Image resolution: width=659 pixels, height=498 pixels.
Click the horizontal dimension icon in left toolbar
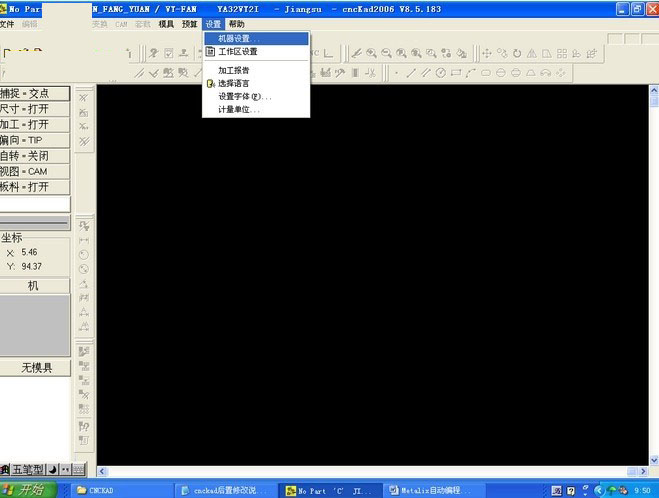pyautogui.click(x=84, y=240)
